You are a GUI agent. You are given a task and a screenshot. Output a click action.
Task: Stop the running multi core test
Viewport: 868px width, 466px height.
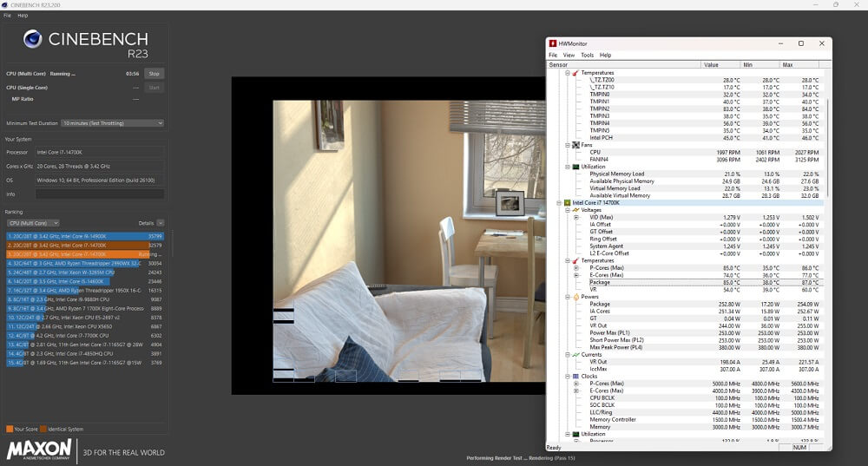coord(154,74)
